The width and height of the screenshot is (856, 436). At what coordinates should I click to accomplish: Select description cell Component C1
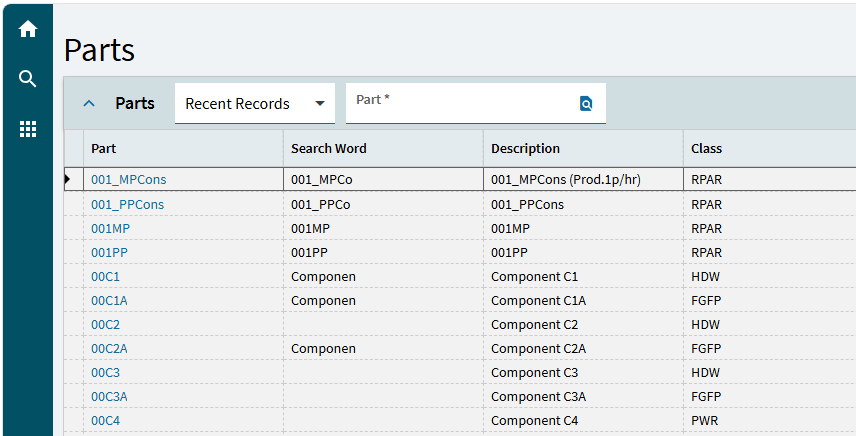[x=583, y=277]
